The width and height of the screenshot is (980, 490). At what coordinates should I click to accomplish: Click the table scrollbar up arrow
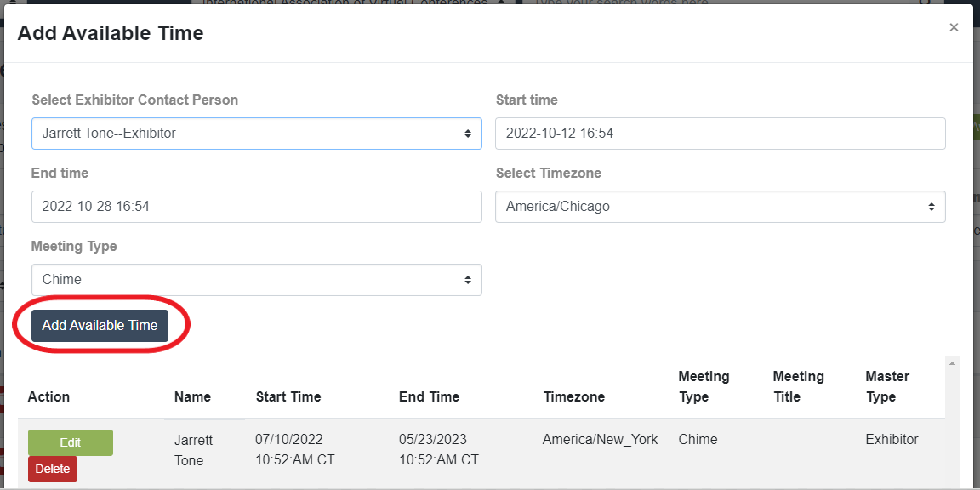click(x=952, y=364)
